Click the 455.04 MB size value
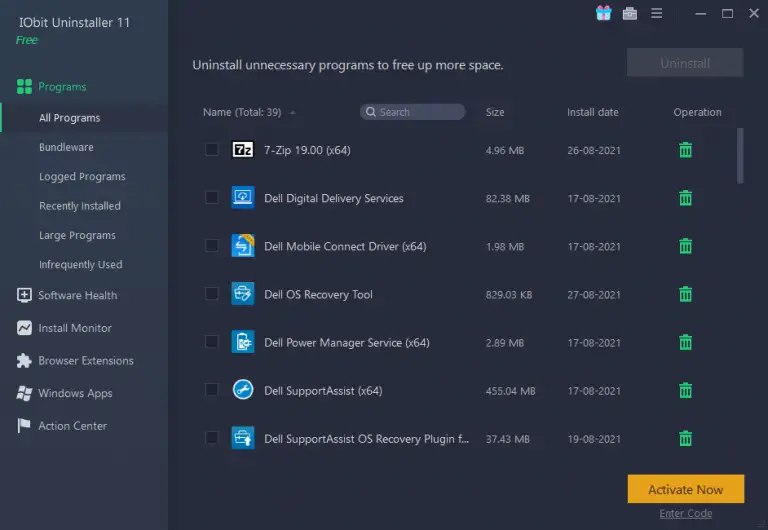The image size is (768, 530). (x=510, y=391)
